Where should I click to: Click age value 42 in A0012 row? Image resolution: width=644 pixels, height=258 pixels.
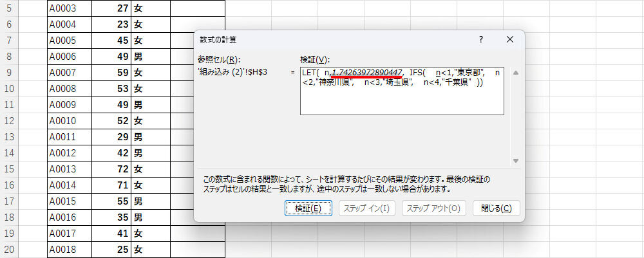coord(111,153)
